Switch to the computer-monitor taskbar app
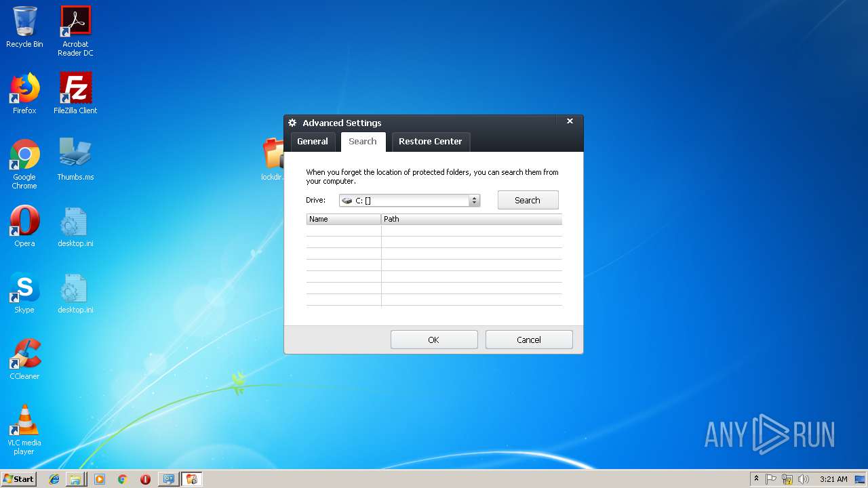This screenshot has height=488, width=868. pos(169,479)
